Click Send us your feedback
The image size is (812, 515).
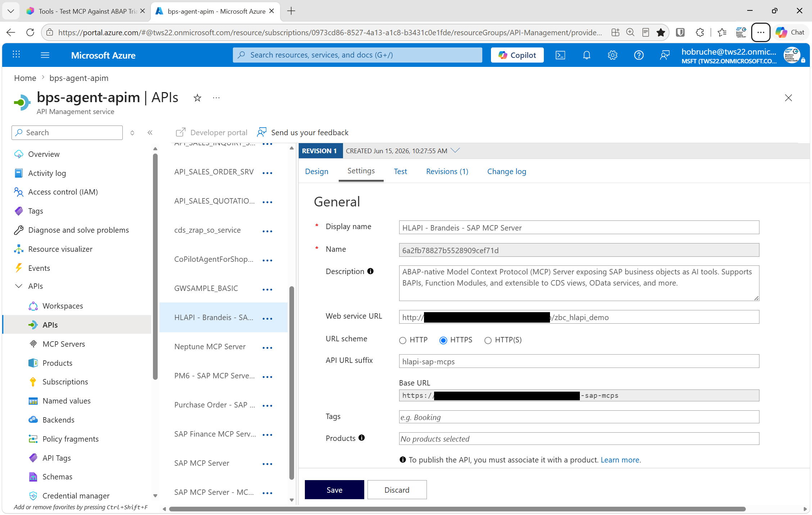303,132
